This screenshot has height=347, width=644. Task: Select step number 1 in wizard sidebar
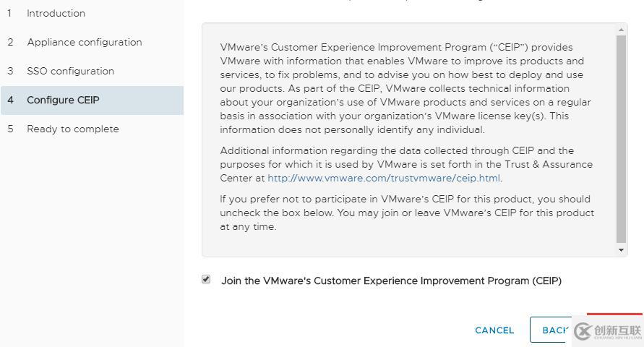coord(9,13)
